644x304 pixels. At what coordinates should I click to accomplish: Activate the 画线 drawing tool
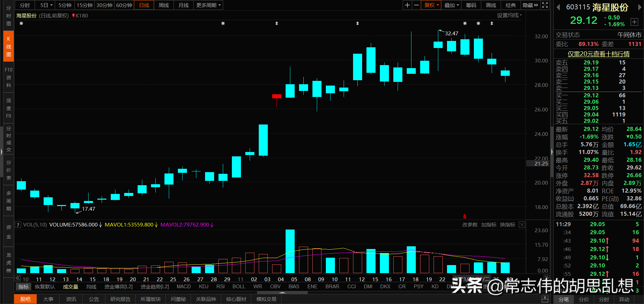(x=490, y=5)
